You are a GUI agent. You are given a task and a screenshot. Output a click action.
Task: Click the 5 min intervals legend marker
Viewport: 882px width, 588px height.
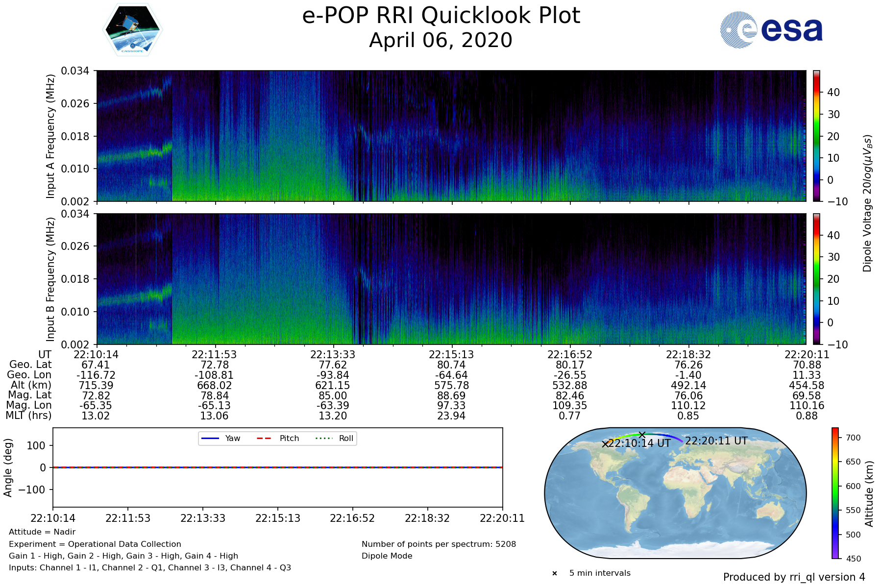[555, 573]
